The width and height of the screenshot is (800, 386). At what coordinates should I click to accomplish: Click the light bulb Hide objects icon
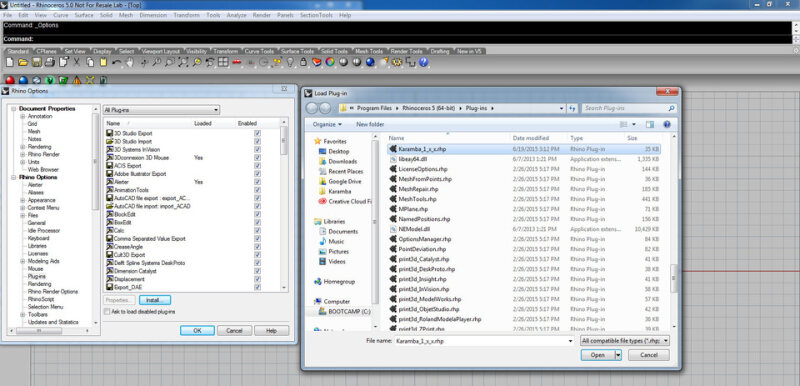point(290,62)
